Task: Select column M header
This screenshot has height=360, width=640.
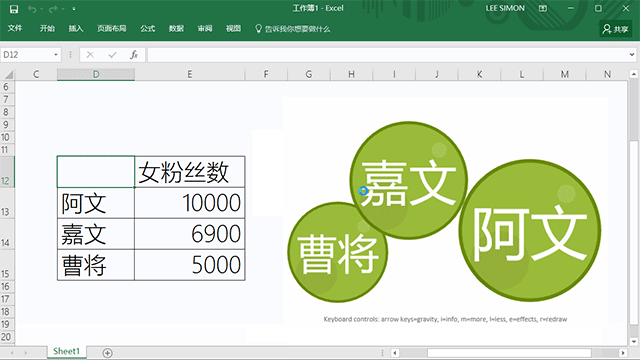Action: [x=564, y=74]
